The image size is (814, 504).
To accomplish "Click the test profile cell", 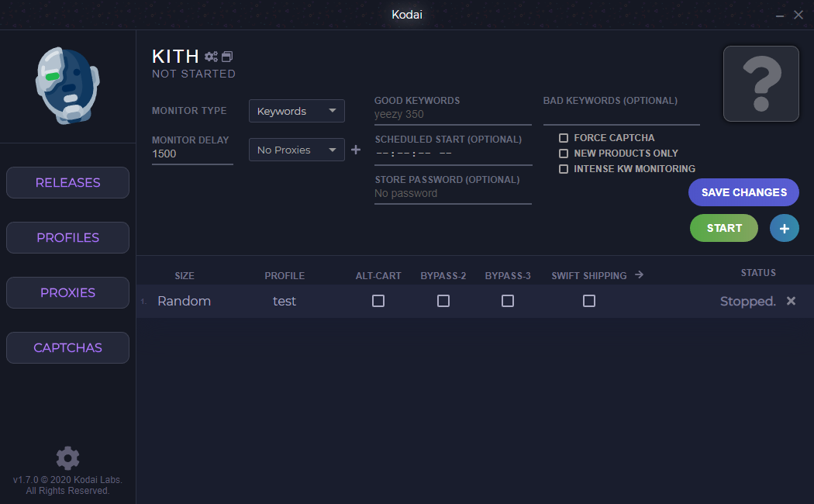I will [x=285, y=301].
